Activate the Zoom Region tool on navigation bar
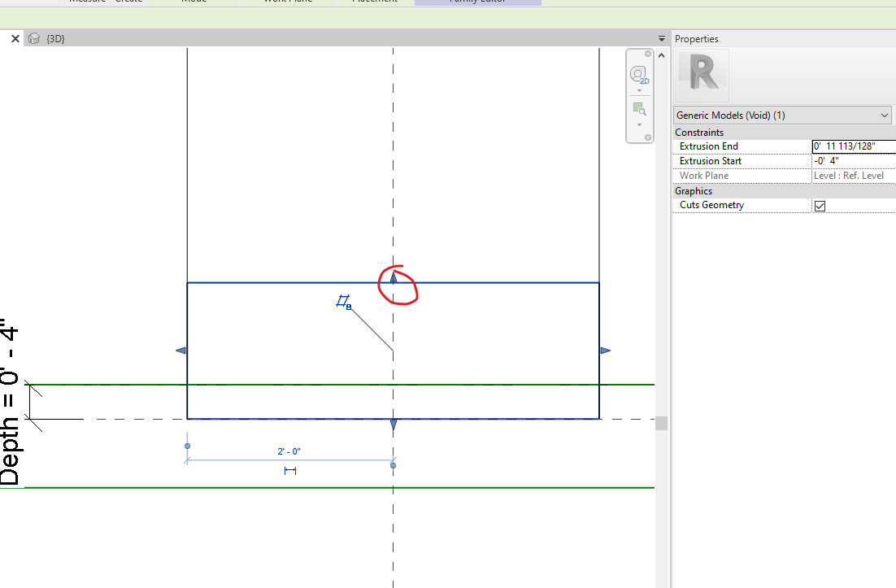The width and height of the screenshot is (896, 588). point(639,107)
